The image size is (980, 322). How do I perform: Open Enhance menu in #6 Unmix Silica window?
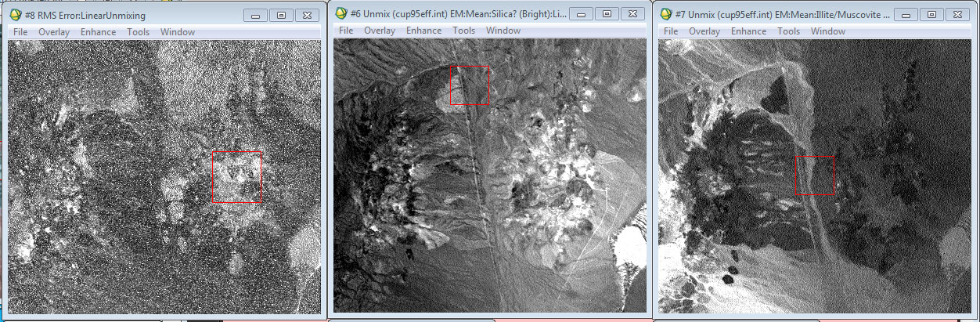point(423,31)
